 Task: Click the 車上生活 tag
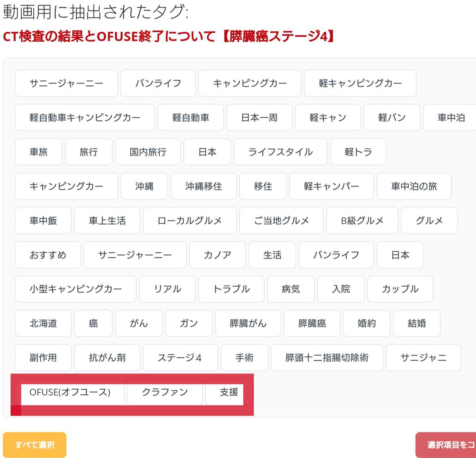click(x=107, y=221)
